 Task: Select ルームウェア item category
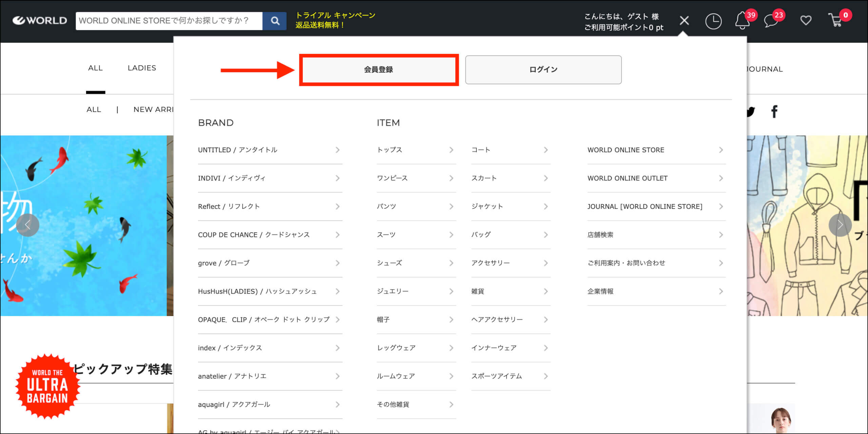click(416, 376)
